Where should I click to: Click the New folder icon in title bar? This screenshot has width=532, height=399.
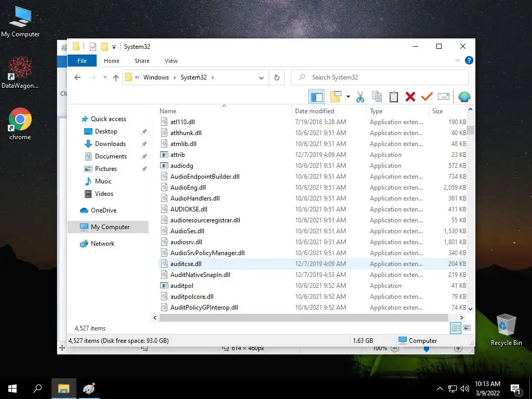(104, 47)
